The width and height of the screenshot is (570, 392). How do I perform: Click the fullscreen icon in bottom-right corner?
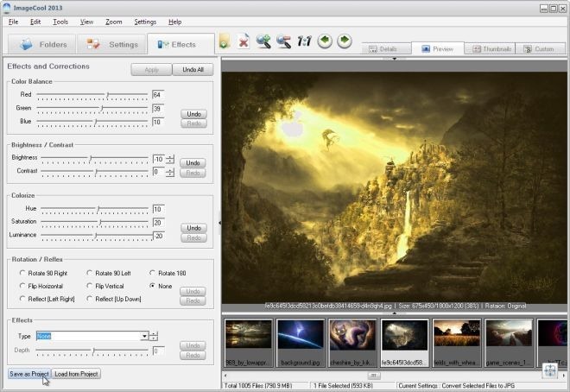pyautogui.click(x=550, y=371)
